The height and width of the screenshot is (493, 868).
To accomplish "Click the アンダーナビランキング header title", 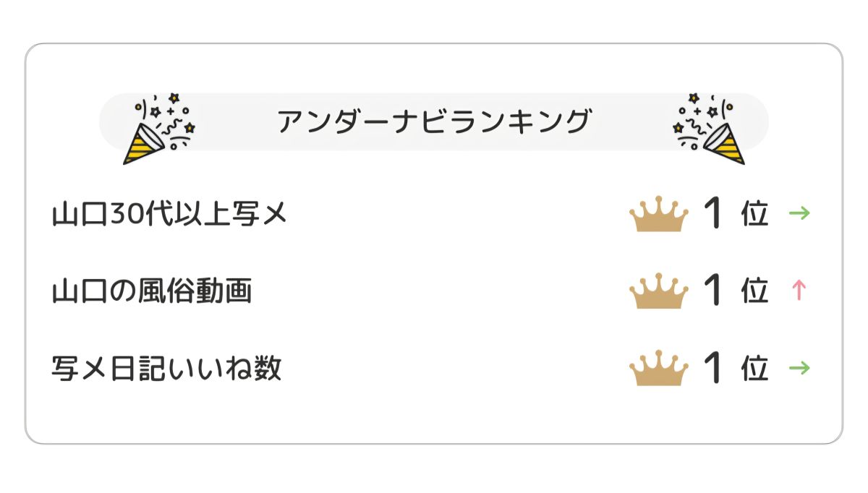I will tap(434, 121).
